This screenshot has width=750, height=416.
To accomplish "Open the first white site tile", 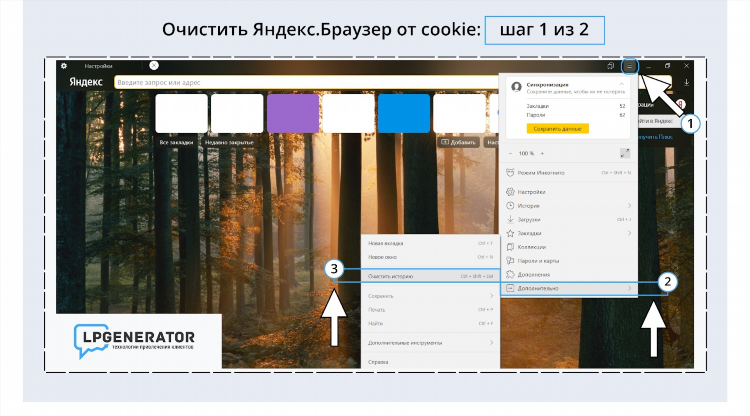I will [x=182, y=113].
